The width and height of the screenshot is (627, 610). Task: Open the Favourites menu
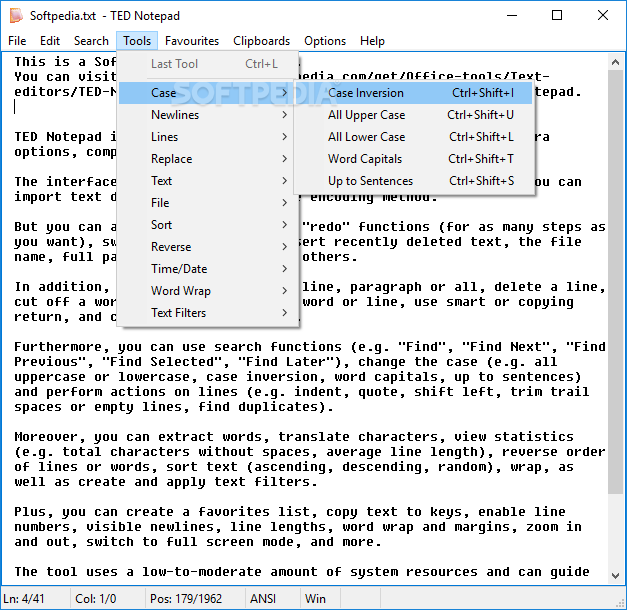pyautogui.click(x=192, y=41)
